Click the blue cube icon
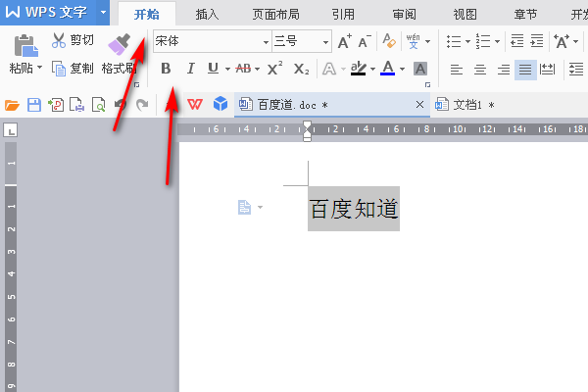 pos(220,104)
